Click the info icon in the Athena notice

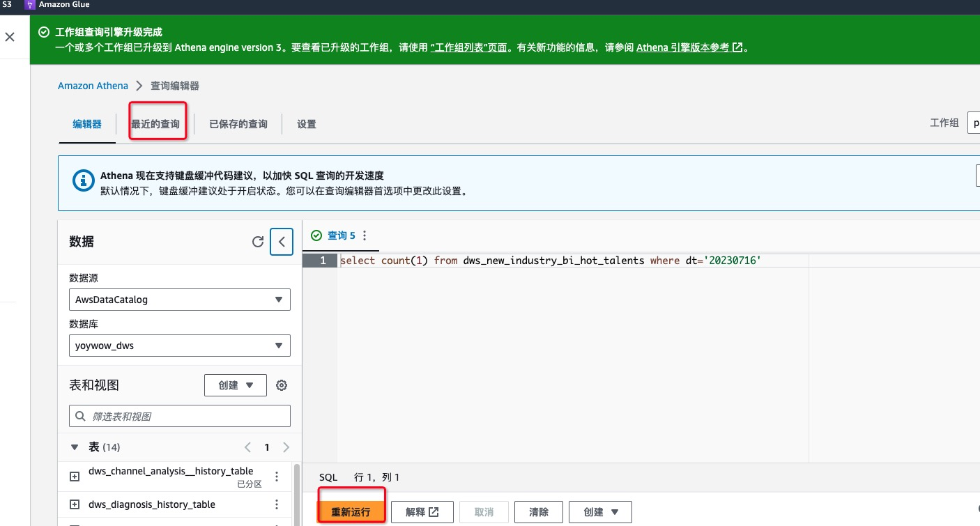click(x=84, y=180)
